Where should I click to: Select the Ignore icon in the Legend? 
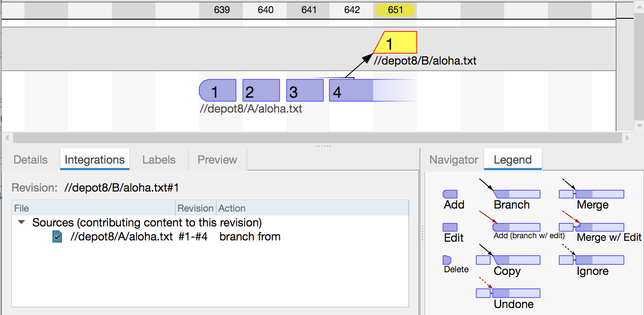tap(591, 259)
